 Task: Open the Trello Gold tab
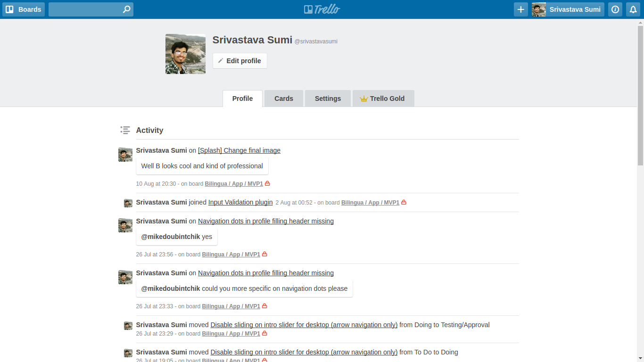(383, 99)
